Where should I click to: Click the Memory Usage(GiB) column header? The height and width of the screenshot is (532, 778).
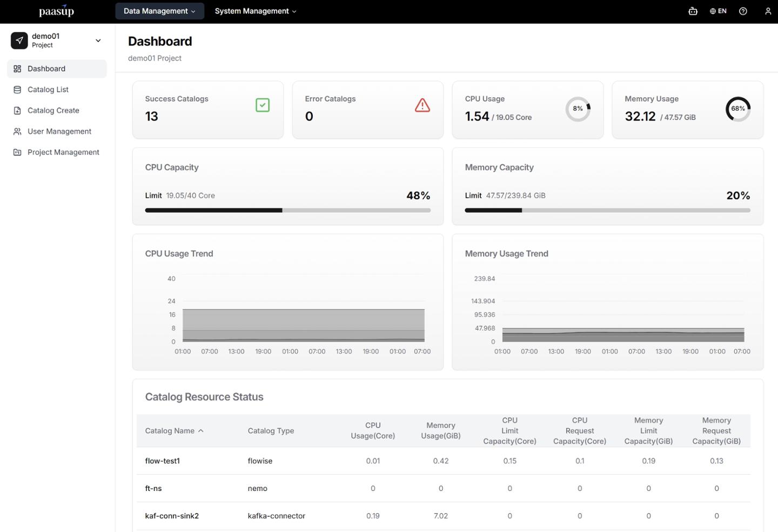tap(441, 430)
